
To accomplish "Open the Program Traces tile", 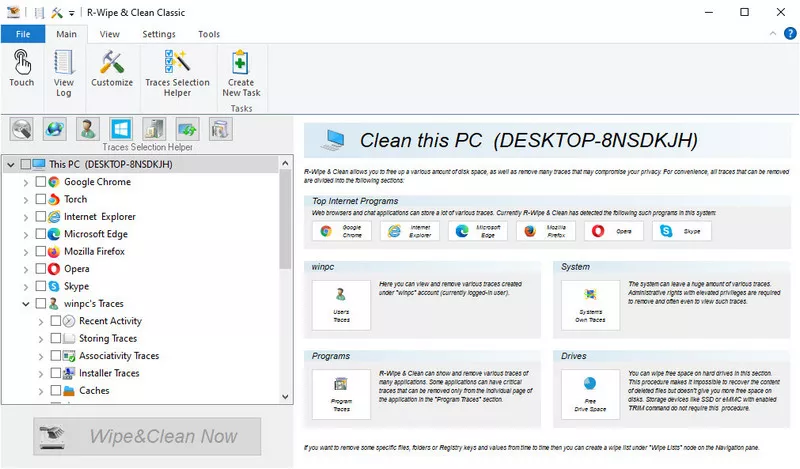I will pos(341,394).
